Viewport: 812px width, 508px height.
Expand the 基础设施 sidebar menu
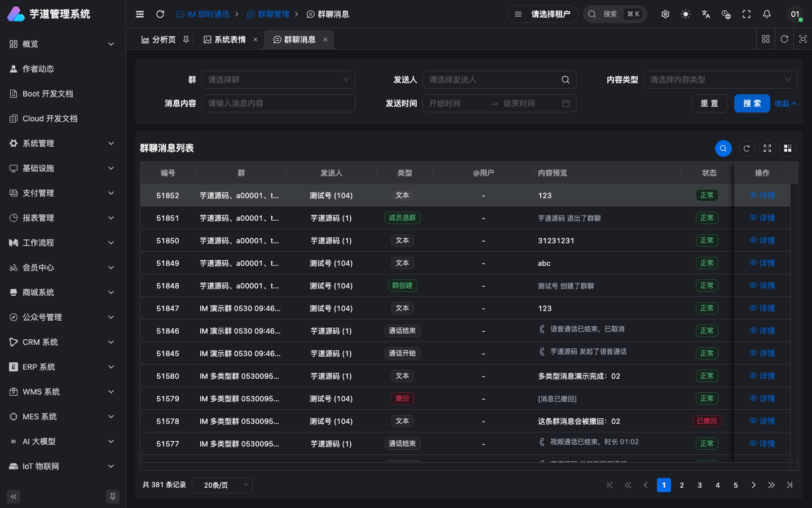(x=63, y=168)
